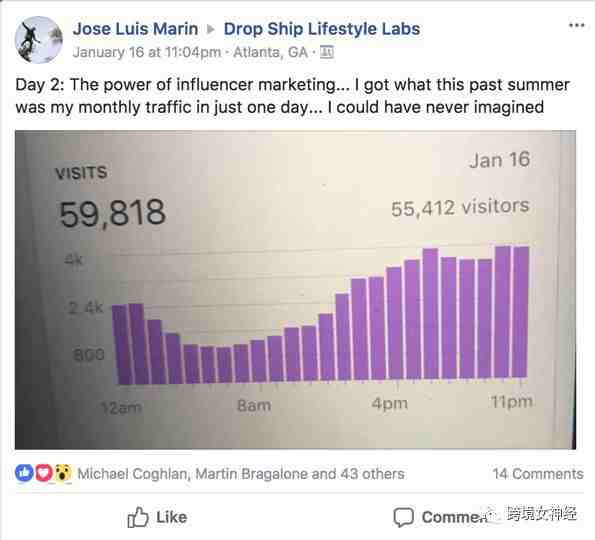Click the thumbs-up icon beside Like
This screenshot has width=595, height=540.
pos(138,517)
